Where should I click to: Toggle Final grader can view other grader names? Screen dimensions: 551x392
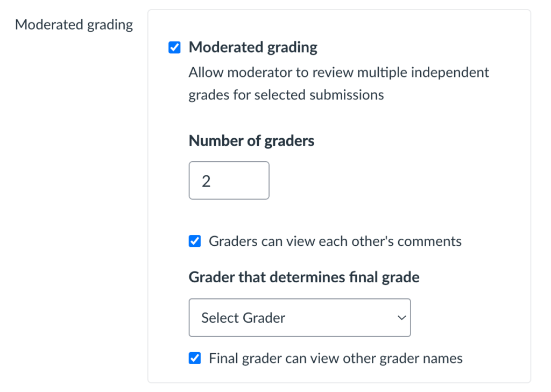194,358
